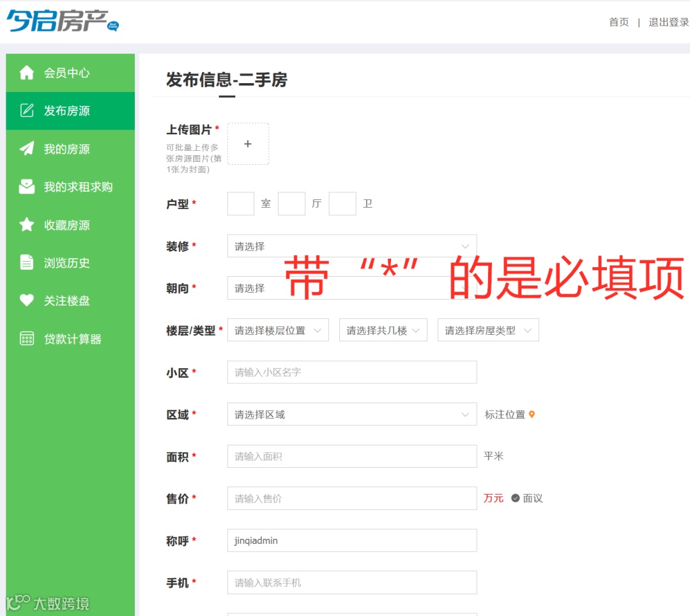
Task: Click the 今启房产 logo
Action: 63,21
